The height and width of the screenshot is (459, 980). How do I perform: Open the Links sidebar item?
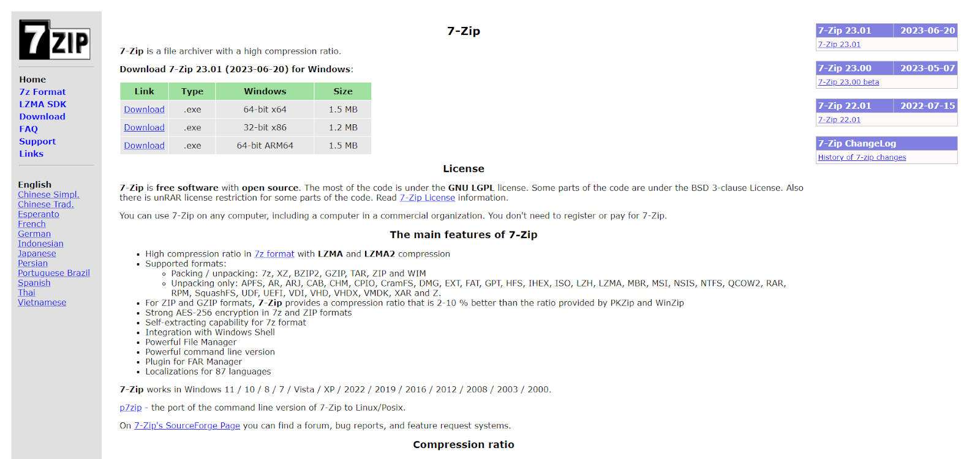click(31, 154)
